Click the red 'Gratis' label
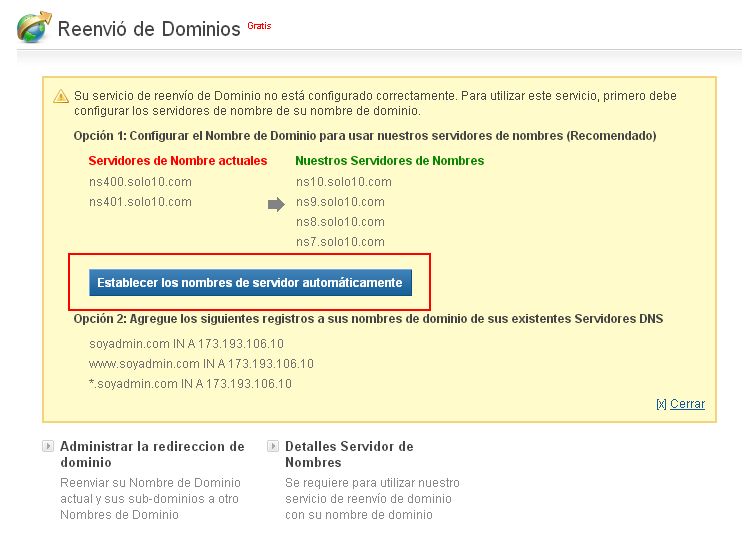 (x=259, y=26)
